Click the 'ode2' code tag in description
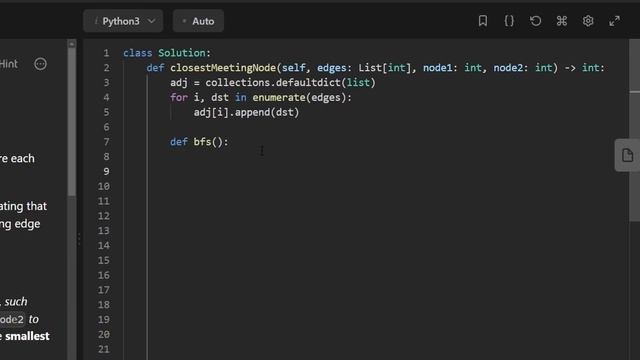 [x=12, y=319]
